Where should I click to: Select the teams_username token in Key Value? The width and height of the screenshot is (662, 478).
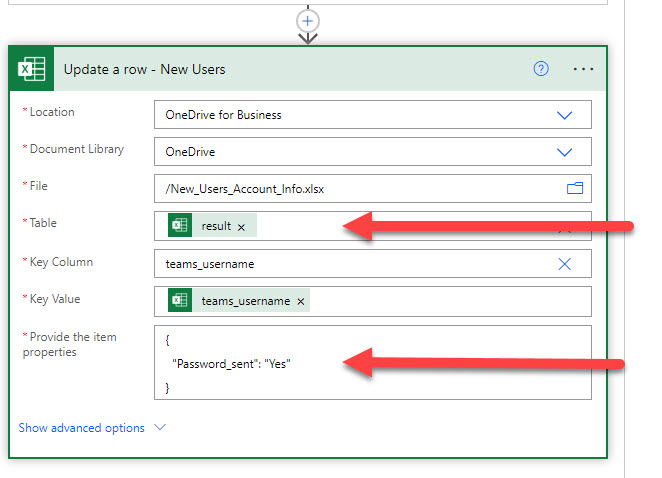pos(245,301)
